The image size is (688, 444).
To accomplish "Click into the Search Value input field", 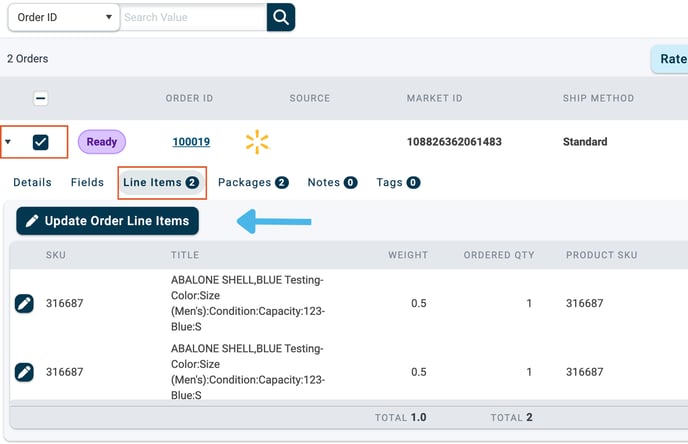I will click(192, 17).
